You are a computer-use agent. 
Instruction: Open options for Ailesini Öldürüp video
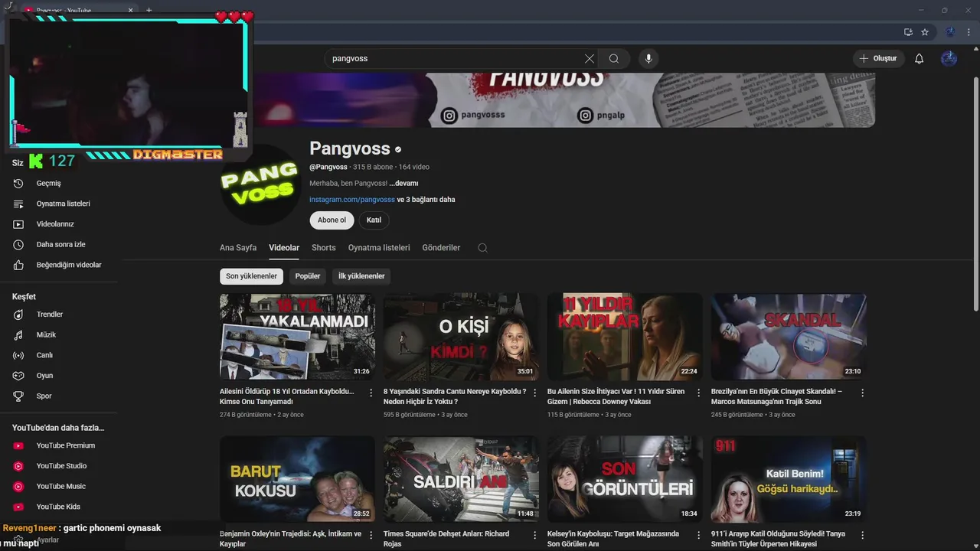[371, 393]
